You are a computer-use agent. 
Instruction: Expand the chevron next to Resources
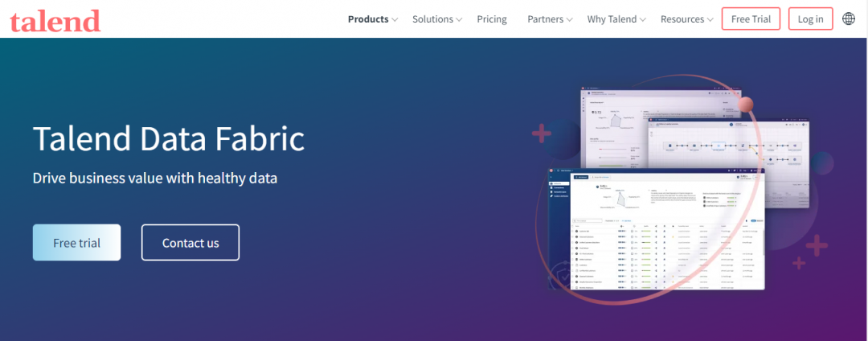pyautogui.click(x=710, y=20)
